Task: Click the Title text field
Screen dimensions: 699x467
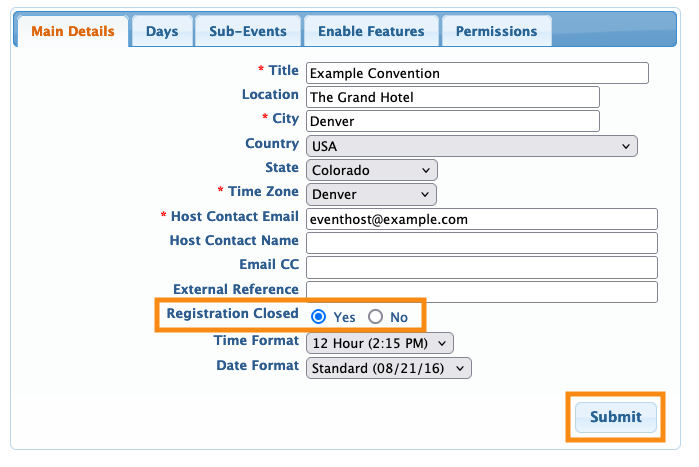Action: (x=477, y=73)
